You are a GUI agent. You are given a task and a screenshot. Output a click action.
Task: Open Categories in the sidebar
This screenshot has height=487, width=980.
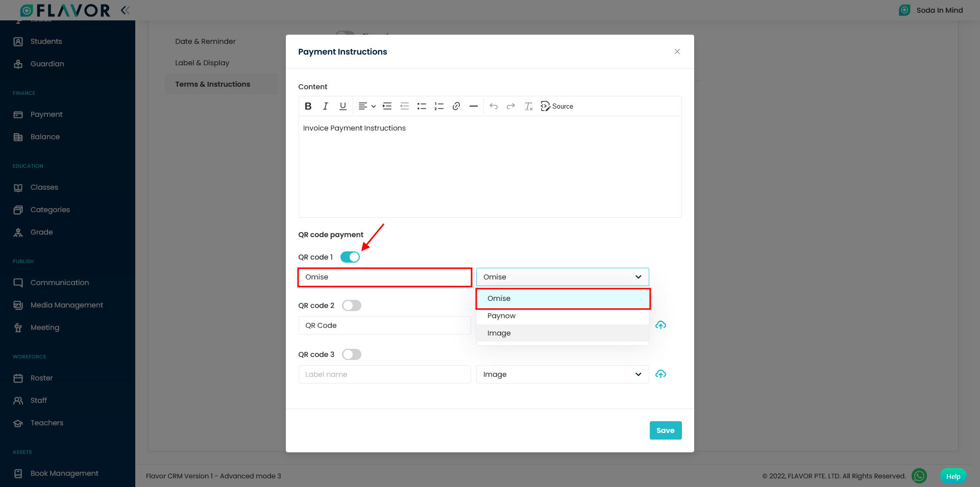(50, 210)
